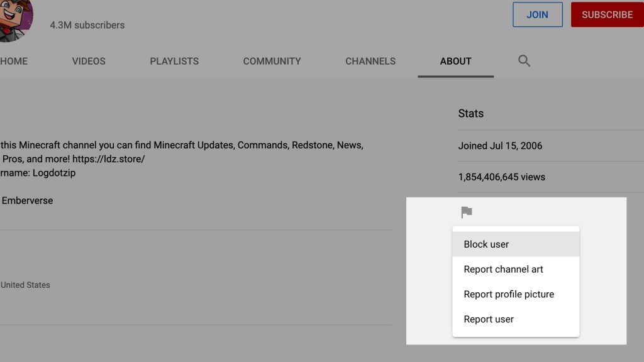644x362 pixels.
Task: Click the channel search magnifier icon
Action: coord(524,61)
